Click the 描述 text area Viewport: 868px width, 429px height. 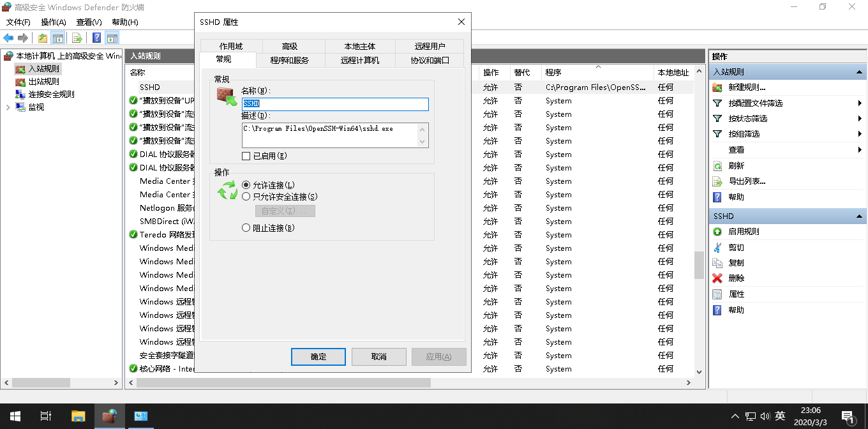pos(335,135)
